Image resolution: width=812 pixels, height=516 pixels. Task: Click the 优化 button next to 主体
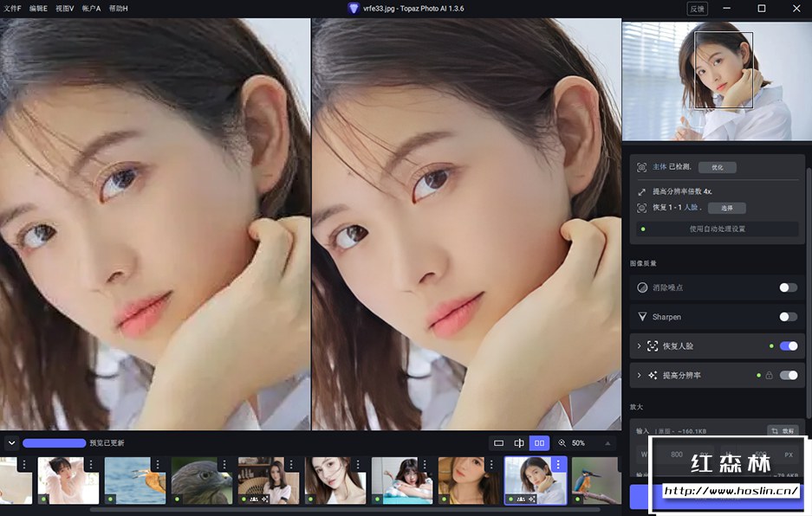tap(717, 167)
